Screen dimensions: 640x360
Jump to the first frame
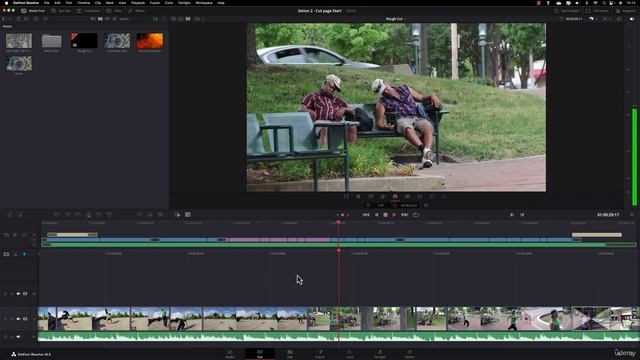click(x=366, y=215)
